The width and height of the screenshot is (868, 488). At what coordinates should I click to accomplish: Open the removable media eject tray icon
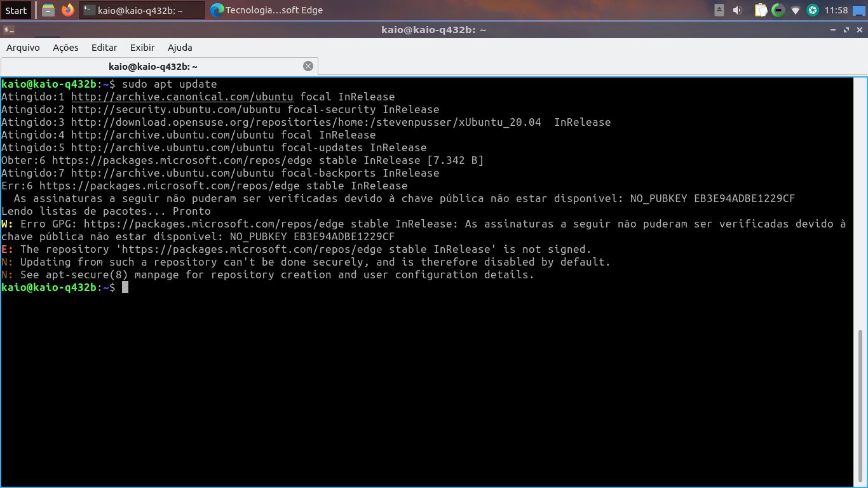[719, 10]
